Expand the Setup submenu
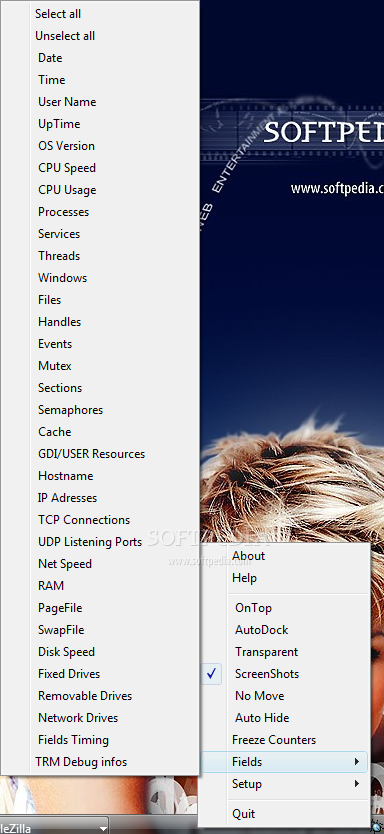384x834 pixels. pyautogui.click(x=285, y=783)
